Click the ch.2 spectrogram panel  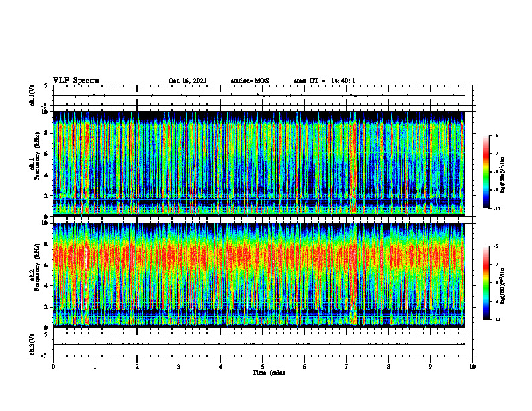pos(259,275)
